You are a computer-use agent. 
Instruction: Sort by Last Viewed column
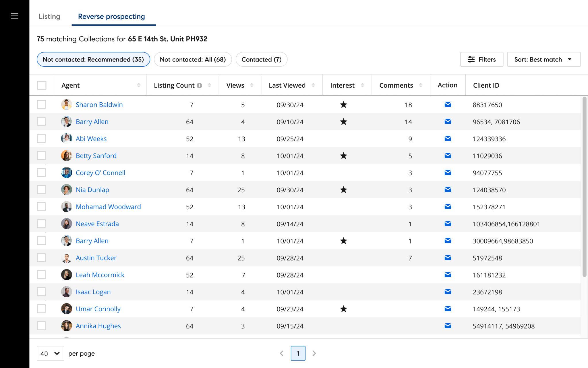[313, 85]
